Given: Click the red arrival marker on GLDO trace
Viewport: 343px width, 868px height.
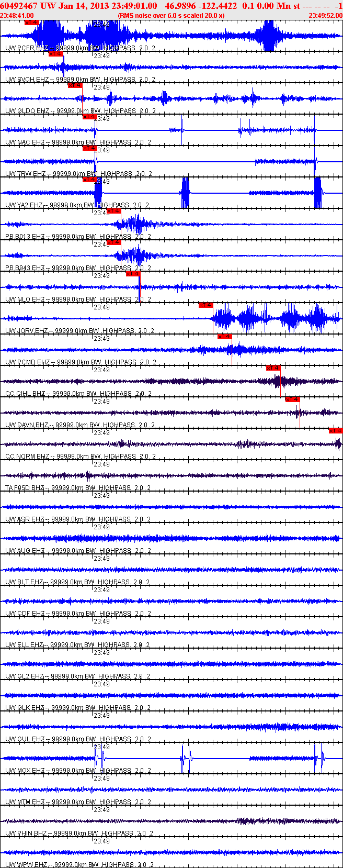Looking at the screenshot, I should pos(75,85).
